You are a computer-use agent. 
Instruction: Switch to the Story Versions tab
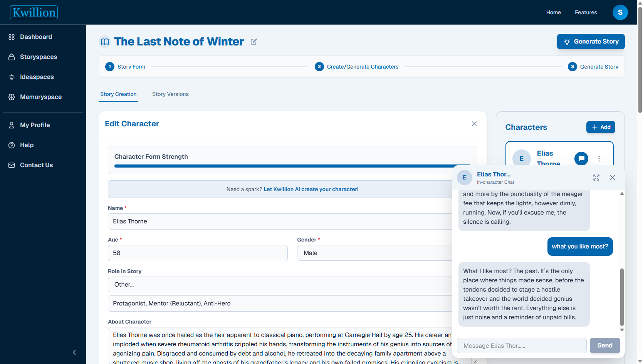(x=170, y=94)
